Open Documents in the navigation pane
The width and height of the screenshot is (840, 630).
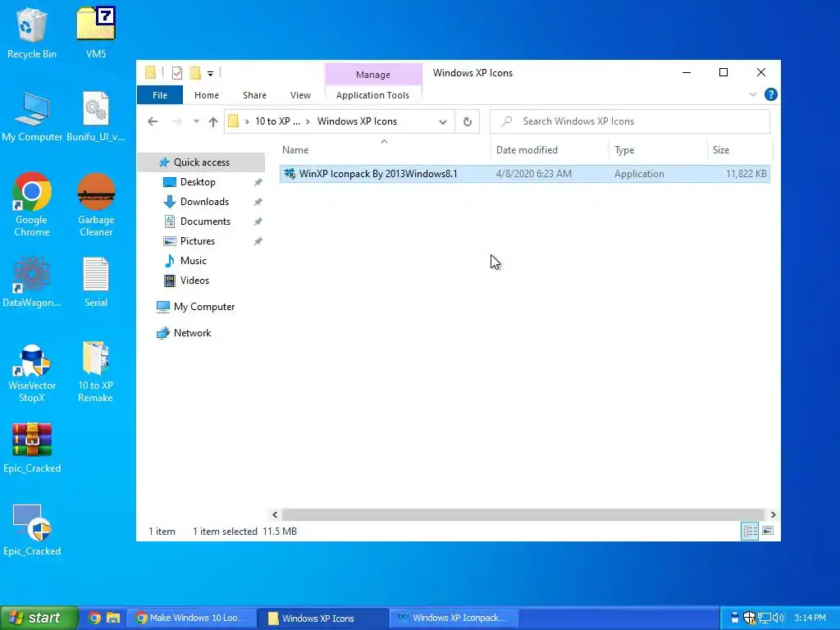pyautogui.click(x=205, y=221)
